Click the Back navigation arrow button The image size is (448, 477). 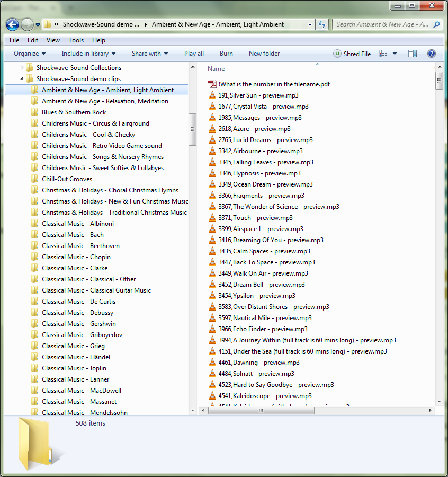pyautogui.click(x=13, y=24)
